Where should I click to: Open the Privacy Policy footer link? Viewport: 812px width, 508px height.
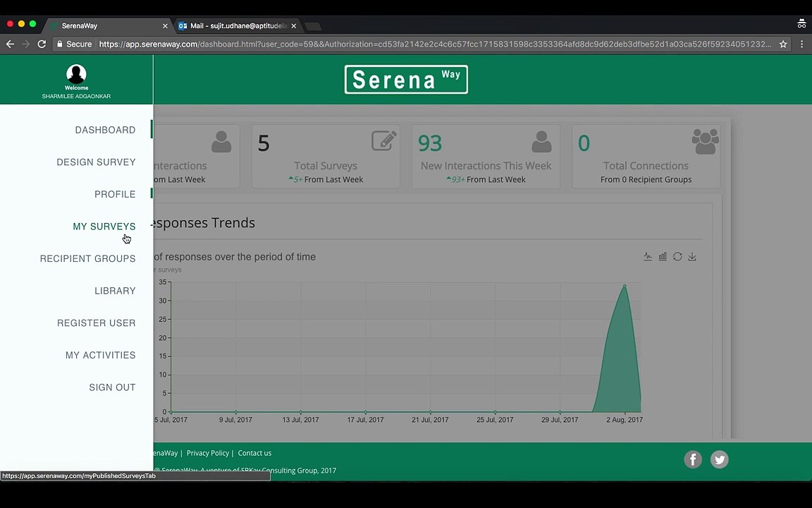point(208,453)
